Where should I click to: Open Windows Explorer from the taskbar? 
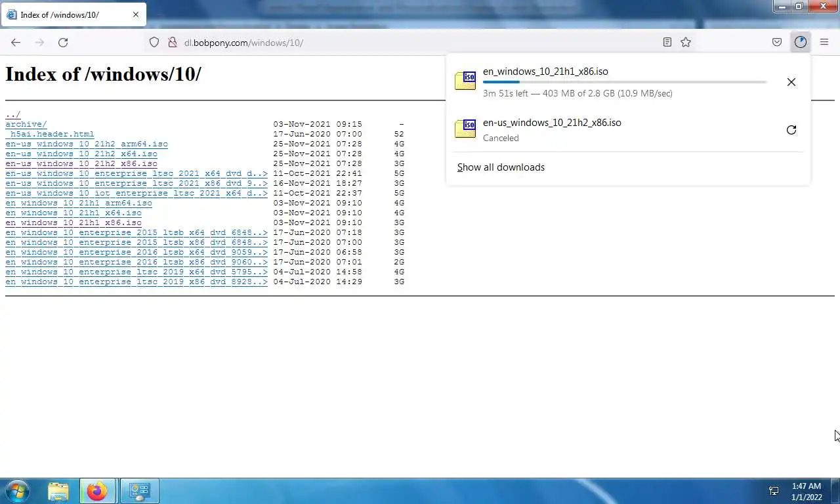(x=58, y=491)
